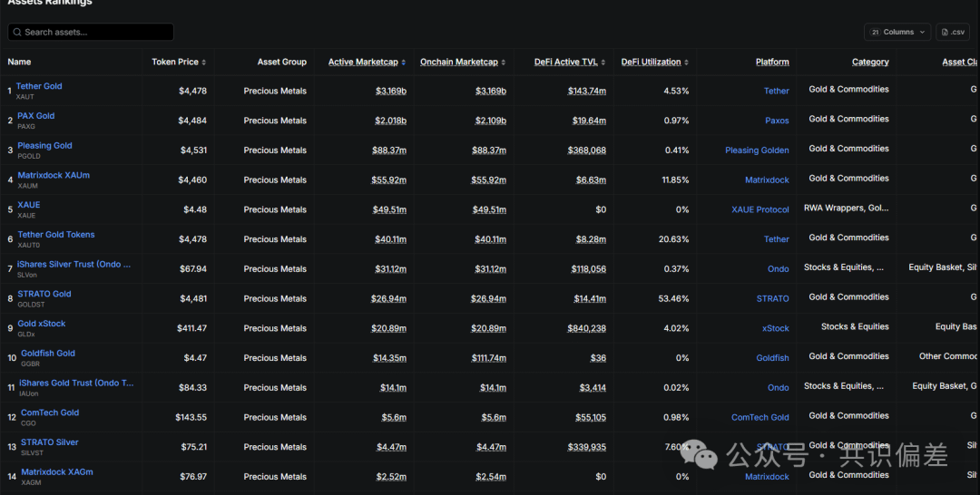The image size is (980, 495).
Task: Click 11.85% DeFi Utilization value
Action: (x=676, y=180)
